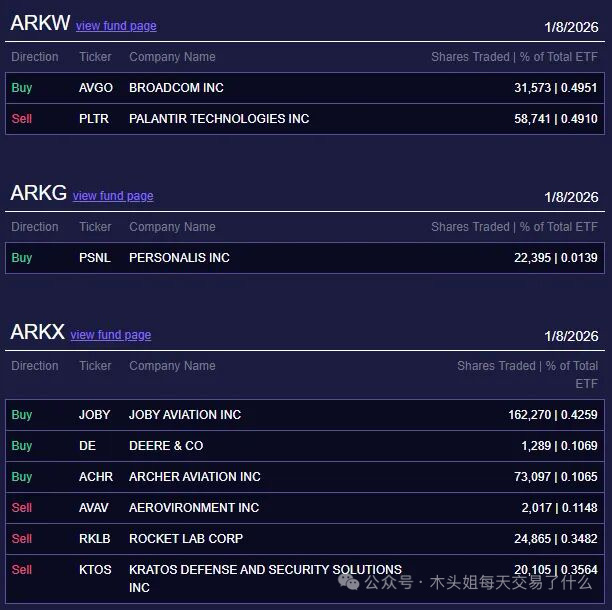Click value 24,865 | 0.3482
Image resolution: width=612 pixels, height=610 pixels.
(x=555, y=539)
